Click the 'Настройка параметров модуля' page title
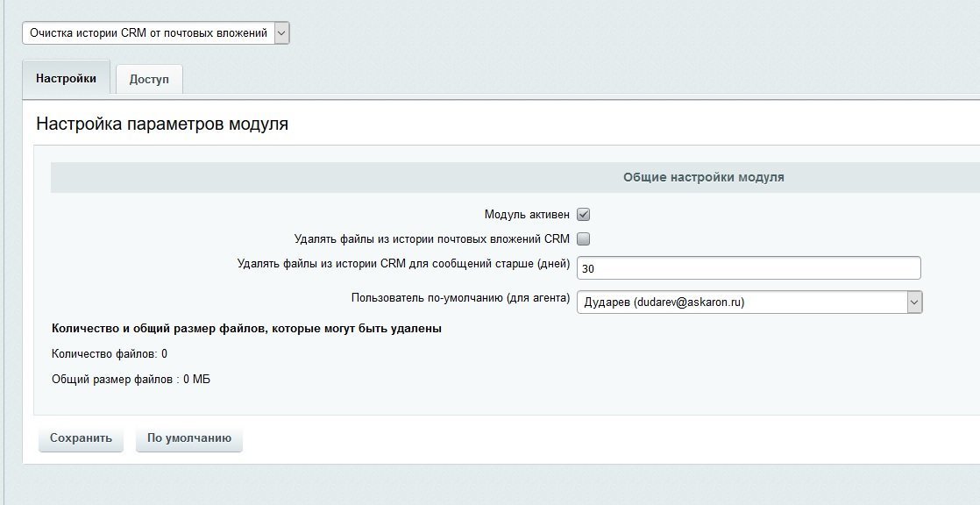 [x=162, y=124]
